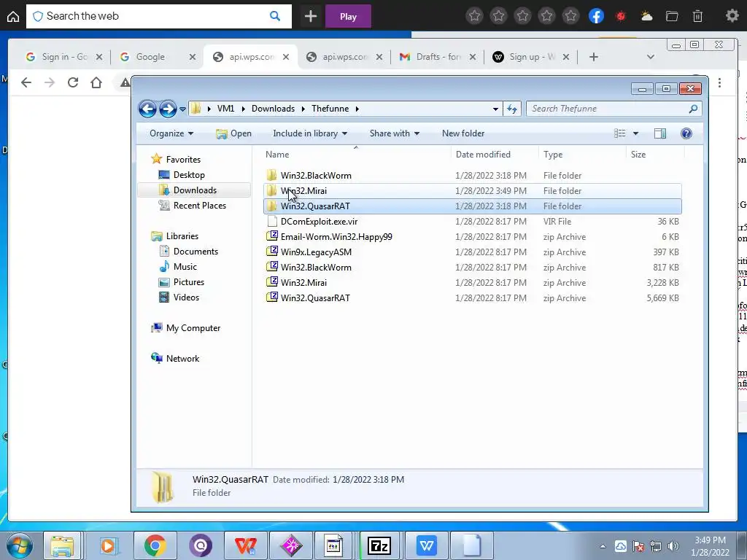Open Chrome from taskbar
The width and height of the screenshot is (747, 560).
(x=155, y=545)
